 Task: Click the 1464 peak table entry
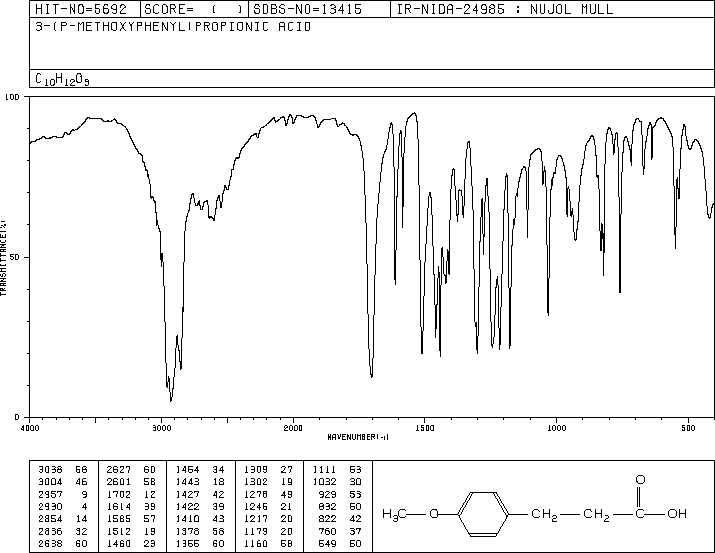click(x=200, y=470)
